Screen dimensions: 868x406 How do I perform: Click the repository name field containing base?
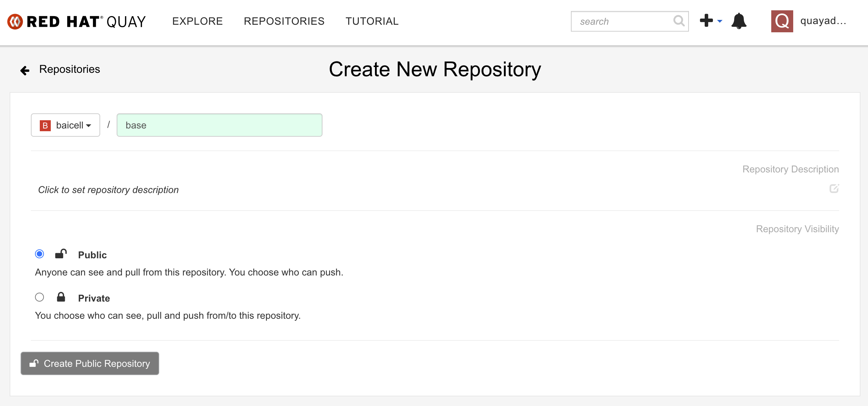click(x=219, y=125)
